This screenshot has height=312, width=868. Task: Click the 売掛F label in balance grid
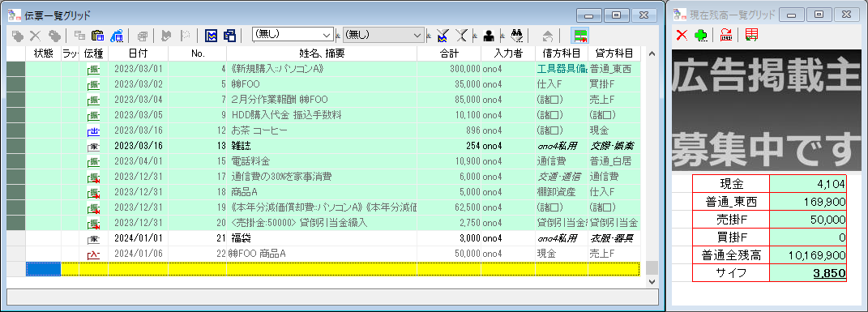pyautogui.click(x=731, y=220)
